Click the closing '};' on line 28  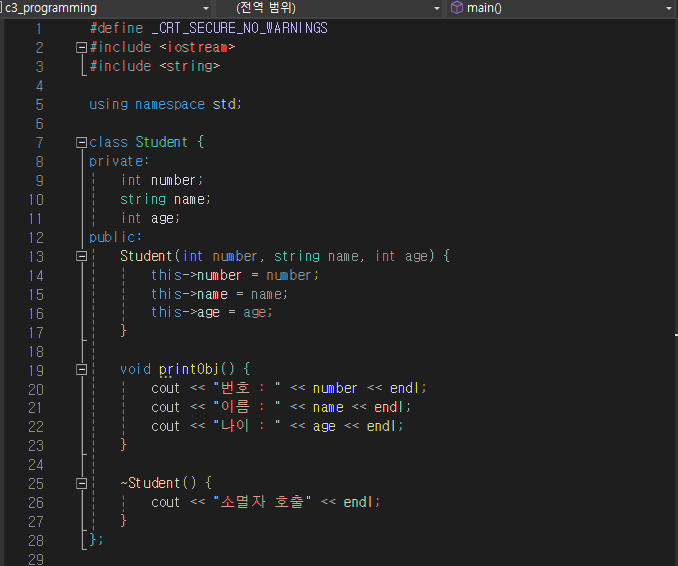click(96, 539)
